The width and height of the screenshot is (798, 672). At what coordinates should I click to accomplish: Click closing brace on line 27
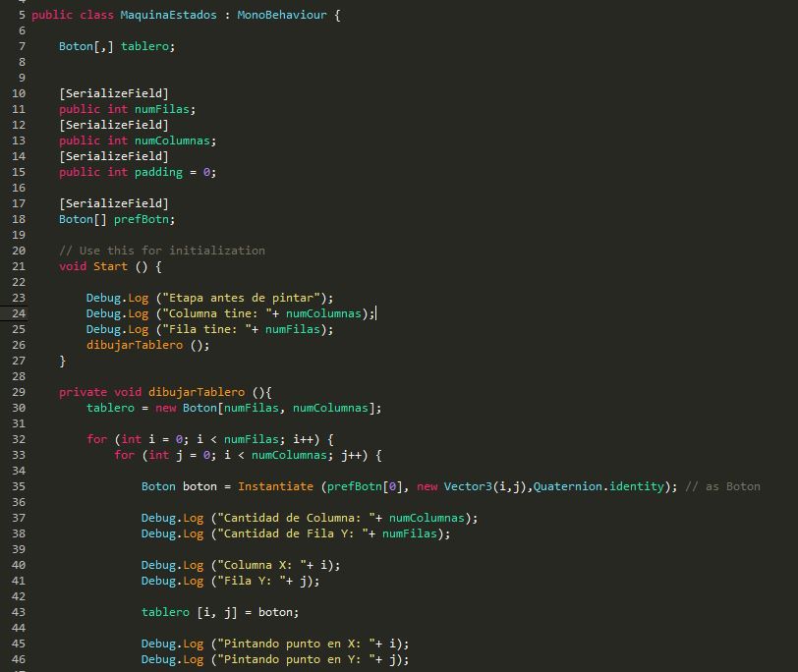[x=63, y=362]
